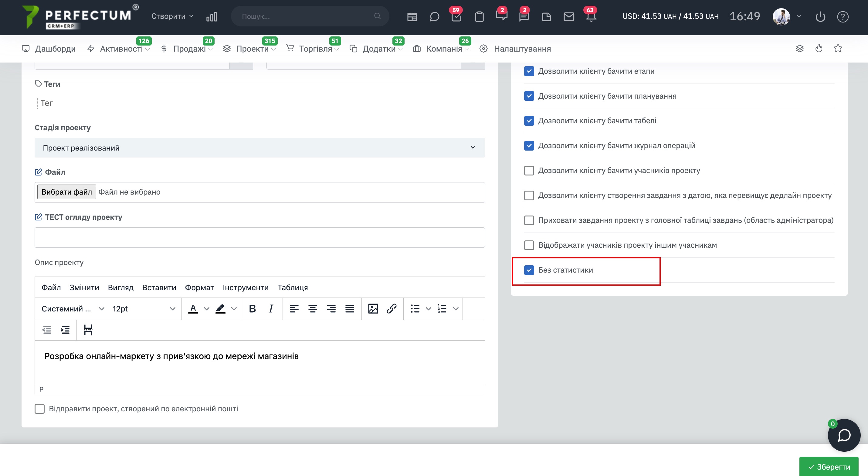This screenshot has width=868, height=476.
Task: Center align text in editor
Action: pos(312,308)
